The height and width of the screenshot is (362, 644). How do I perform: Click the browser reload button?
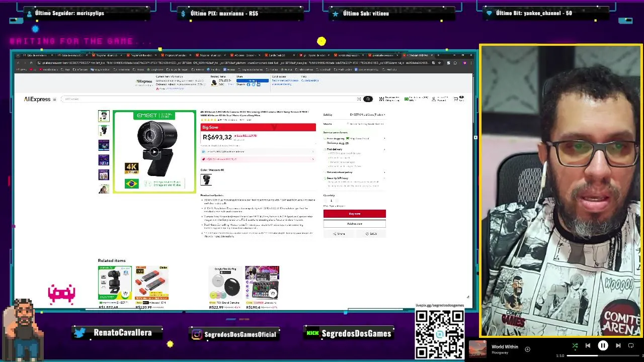[x=31, y=63]
